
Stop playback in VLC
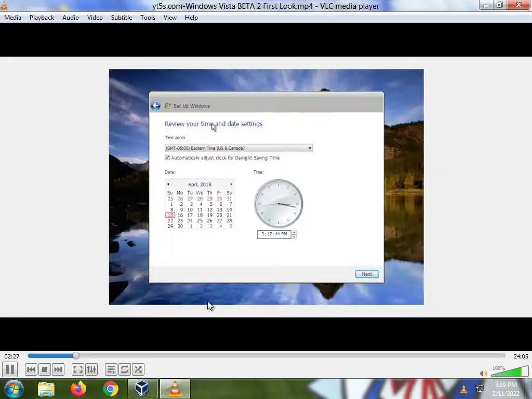click(45, 369)
